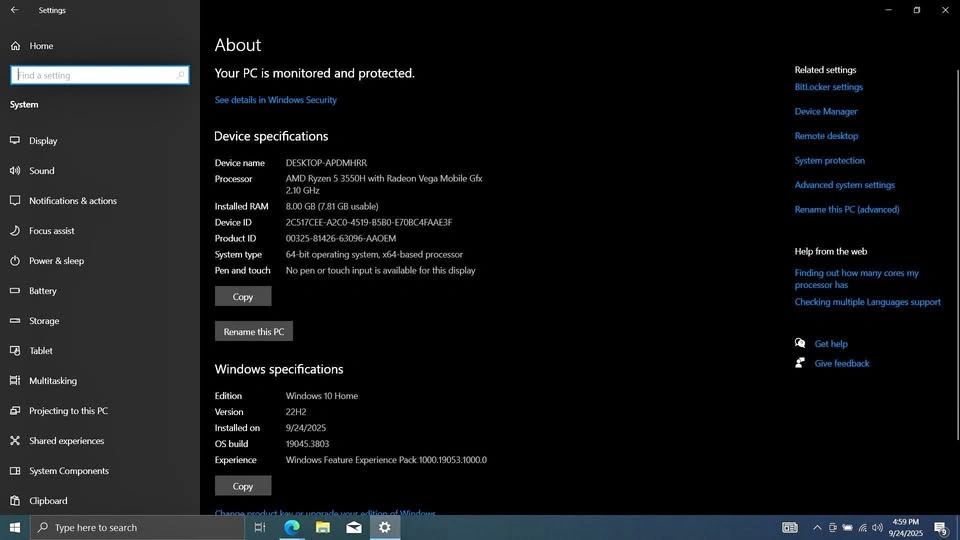Screen dimensions: 960x540
Task: Open BitLocker settings link
Action: [828, 87]
